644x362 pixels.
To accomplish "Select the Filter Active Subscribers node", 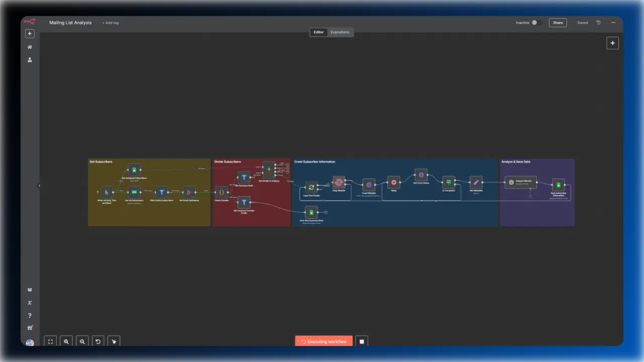I will [x=162, y=192].
